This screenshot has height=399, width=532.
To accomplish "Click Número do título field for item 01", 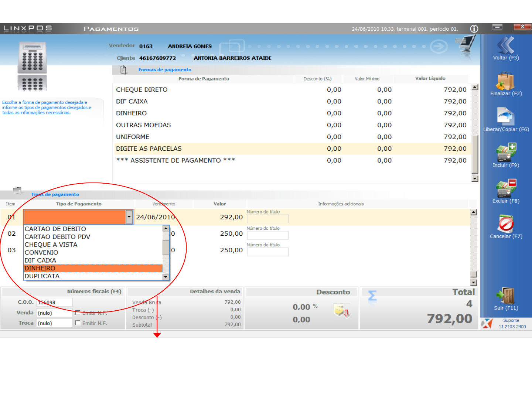I will click(x=267, y=219).
